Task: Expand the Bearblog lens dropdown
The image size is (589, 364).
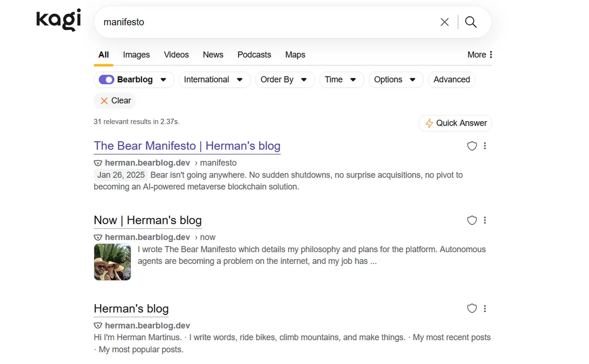Action: coord(163,79)
